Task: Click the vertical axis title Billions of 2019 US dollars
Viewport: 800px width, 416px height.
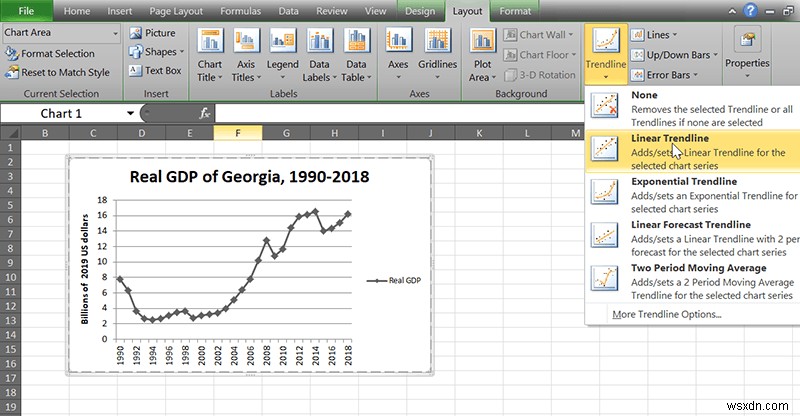Action: [x=85, y=269]
